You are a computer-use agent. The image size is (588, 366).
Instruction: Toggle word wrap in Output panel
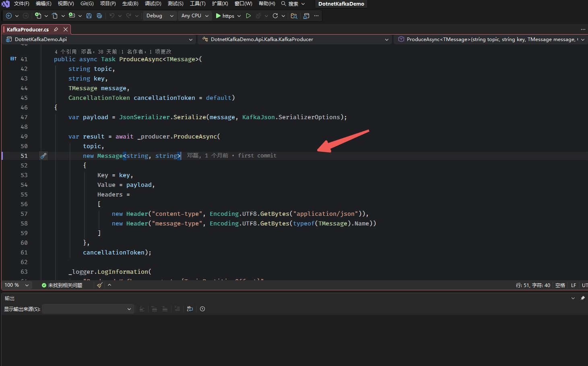(x=190, y=309)
